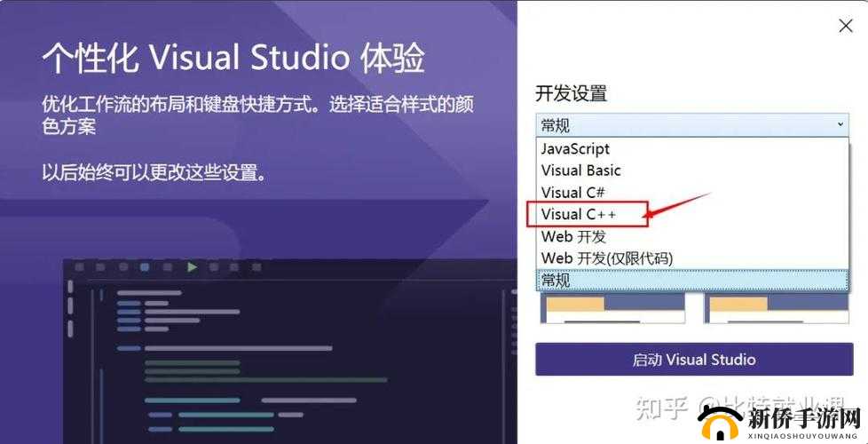
Task: Click the 开发设置 label
Action: pos(571,93)
